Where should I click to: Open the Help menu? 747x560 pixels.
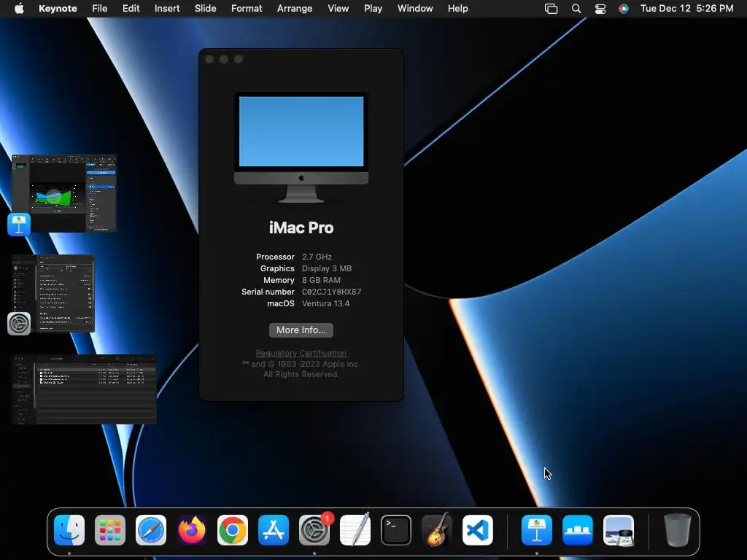(x=458, y=8)
